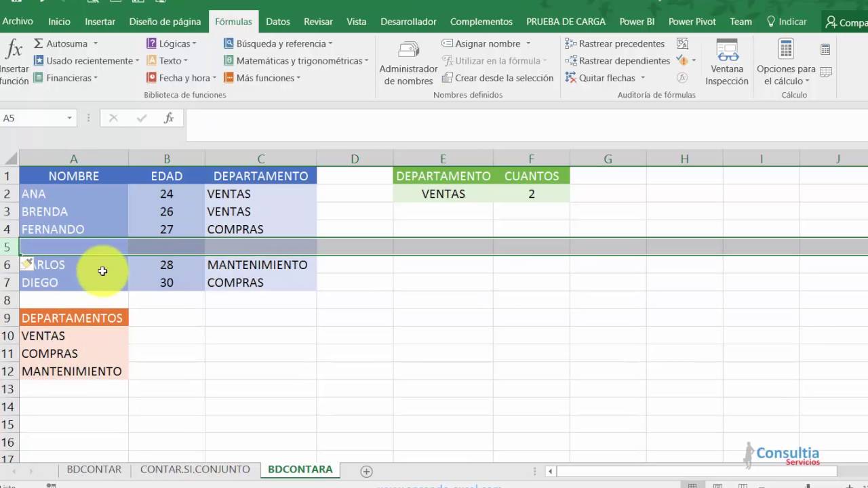
Task: Click the horizontal scrollbar left arrow
Action: point(551,471)
